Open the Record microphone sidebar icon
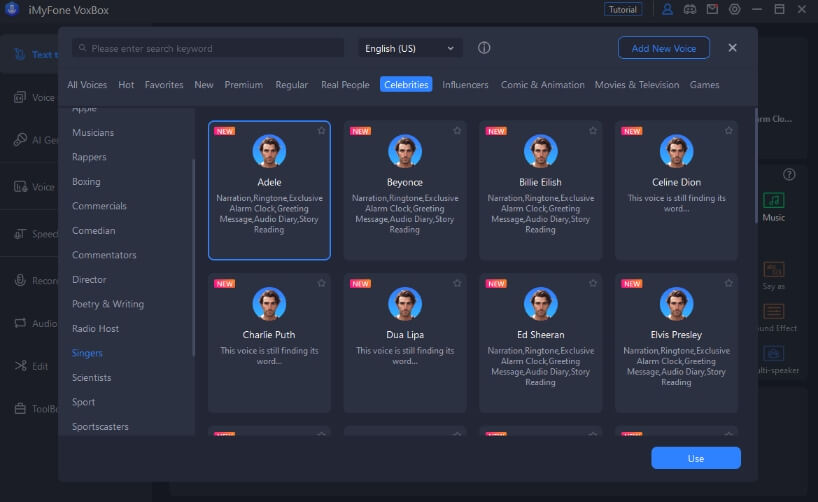The height and width of the screenshot is (502, 818). point(20,280)
